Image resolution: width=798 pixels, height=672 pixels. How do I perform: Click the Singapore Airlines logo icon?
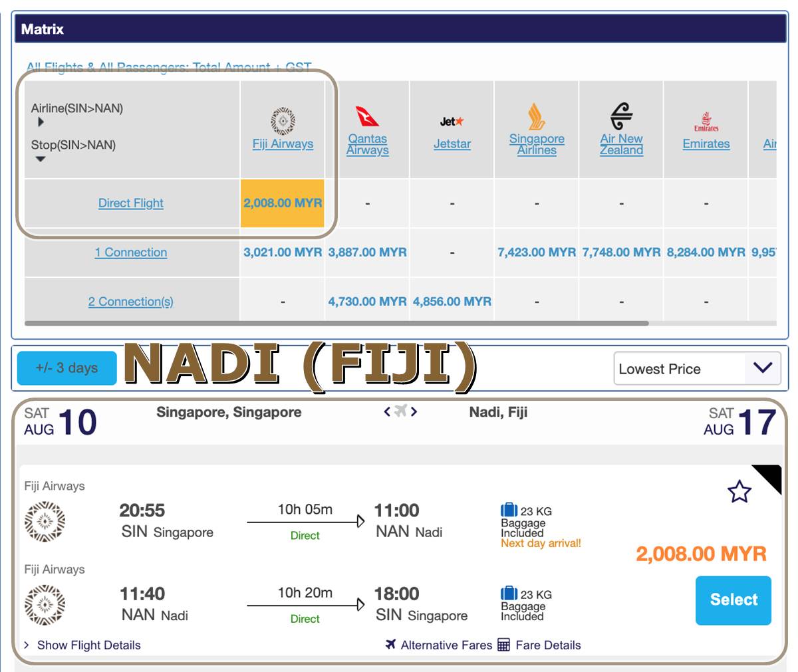537,116
